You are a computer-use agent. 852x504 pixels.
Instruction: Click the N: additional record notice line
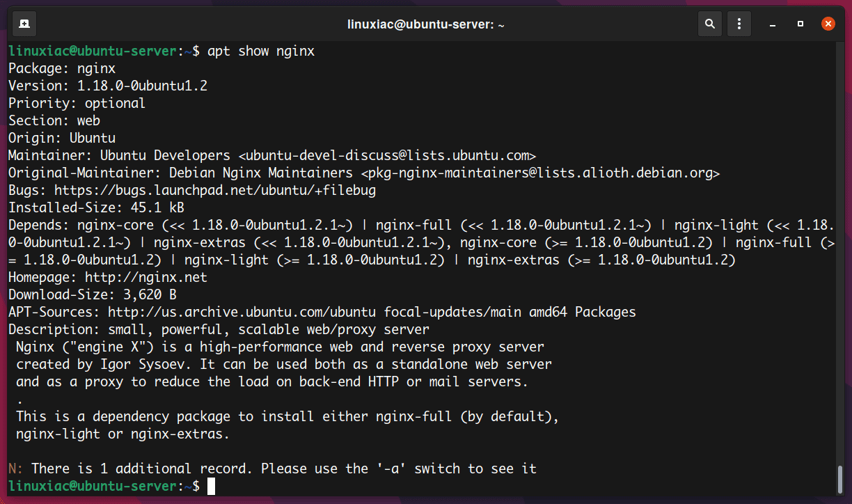click(271, 468)
